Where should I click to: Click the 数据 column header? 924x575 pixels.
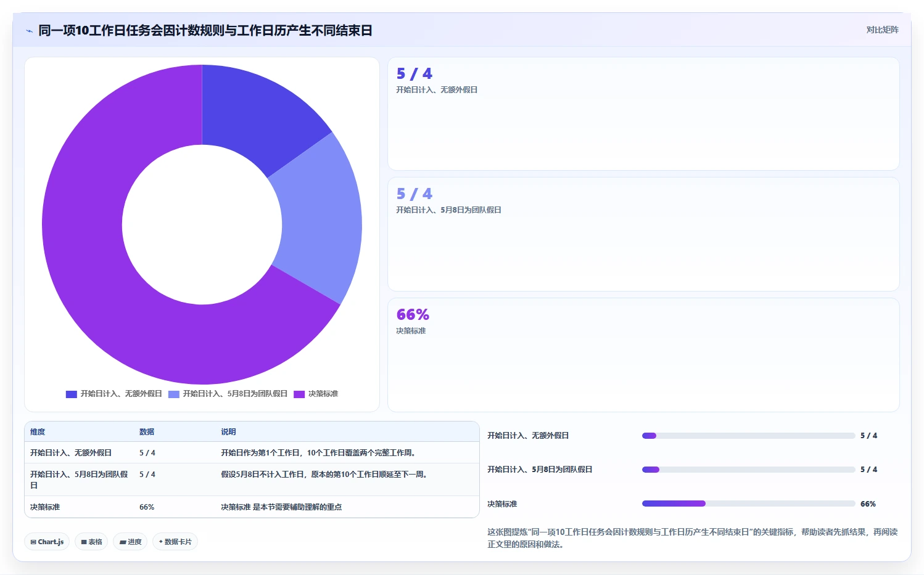[147, 432]
